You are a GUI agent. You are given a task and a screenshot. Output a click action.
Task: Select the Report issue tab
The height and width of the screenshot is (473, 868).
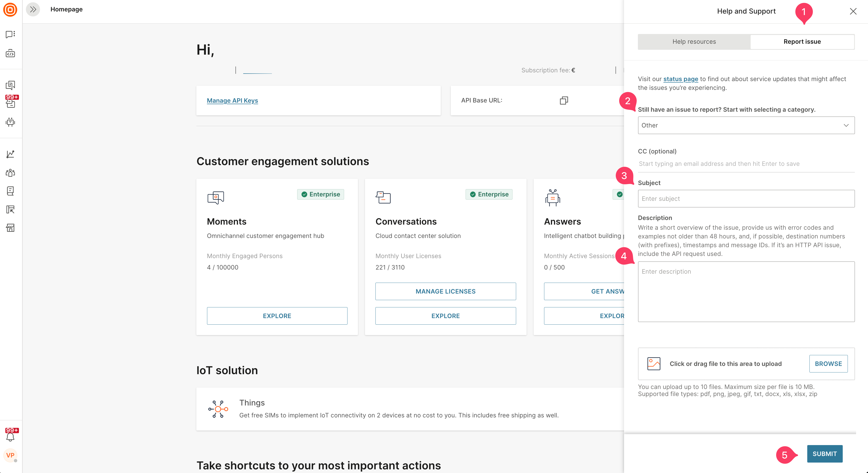click(x=802, y=42)
